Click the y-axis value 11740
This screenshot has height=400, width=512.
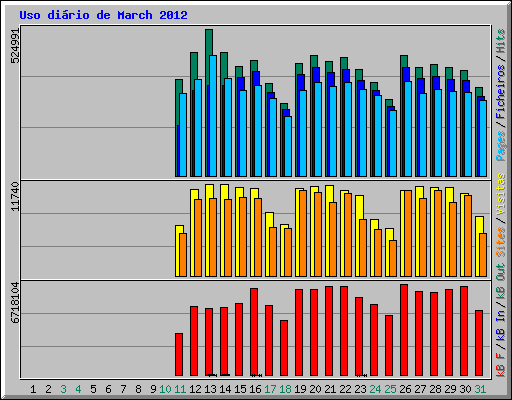15,196
